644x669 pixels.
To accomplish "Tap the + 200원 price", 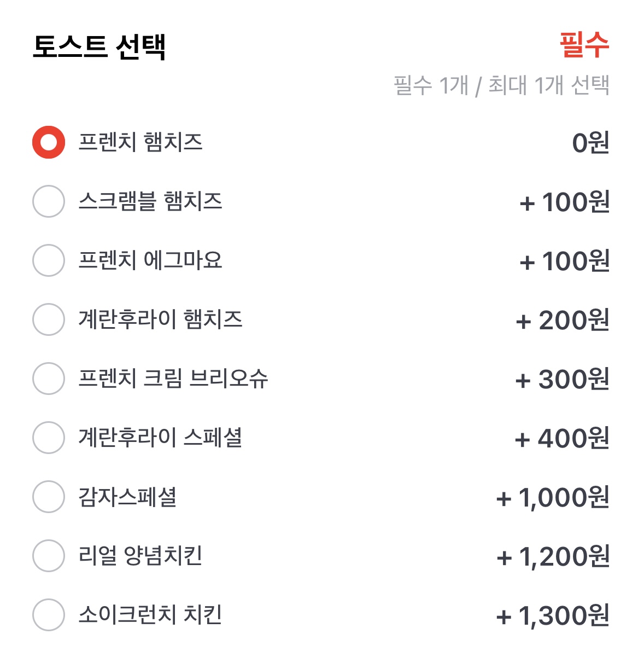I will click(x=563, y=321).
